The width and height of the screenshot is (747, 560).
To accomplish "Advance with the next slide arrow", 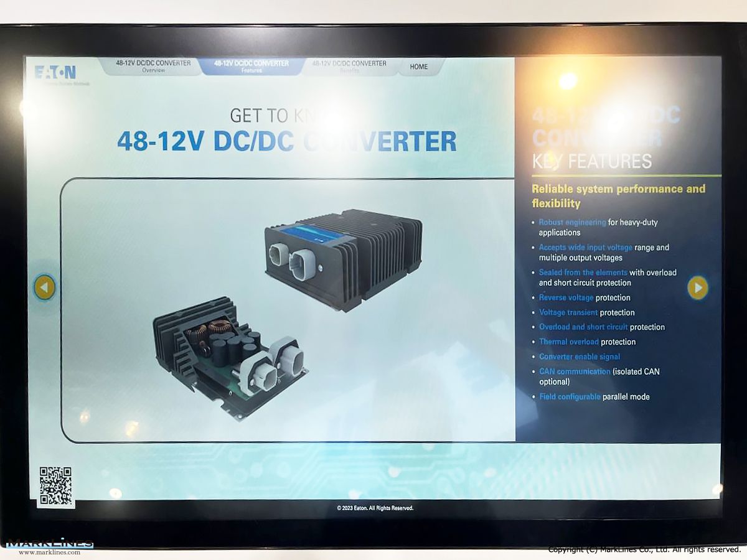I will pos(697,287).
